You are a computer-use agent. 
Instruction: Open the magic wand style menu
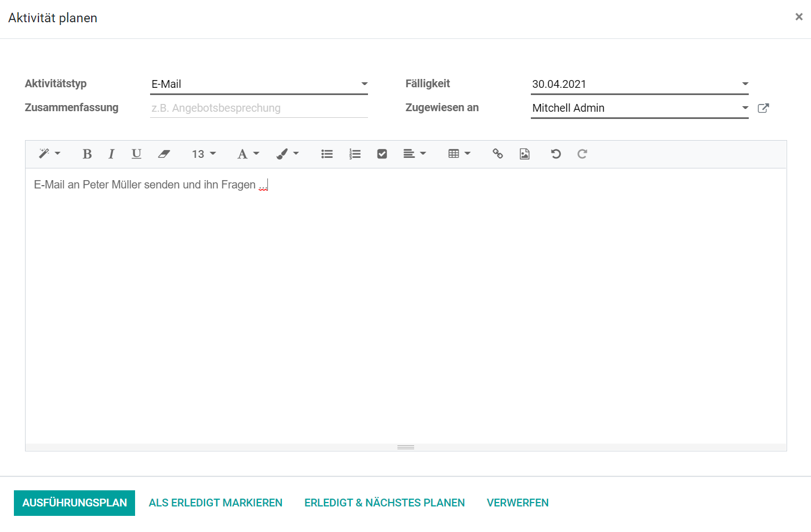point(49,154)
